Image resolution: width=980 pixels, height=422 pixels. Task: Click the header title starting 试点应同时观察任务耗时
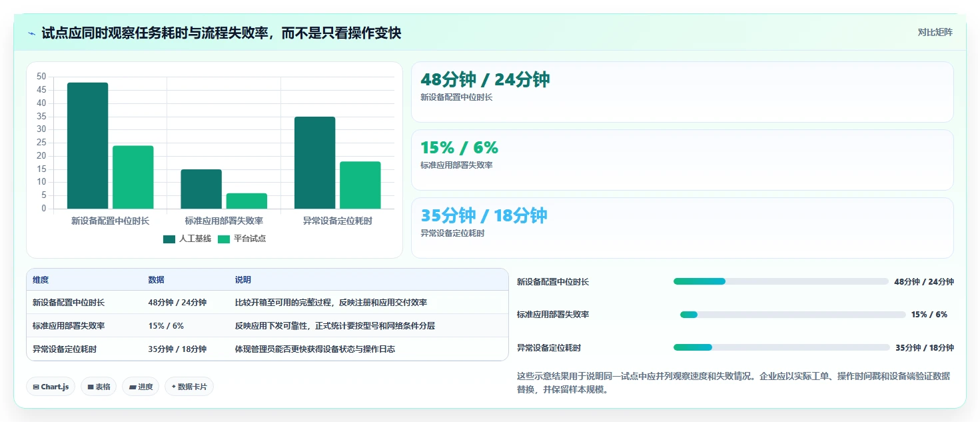tap(221, 33)
